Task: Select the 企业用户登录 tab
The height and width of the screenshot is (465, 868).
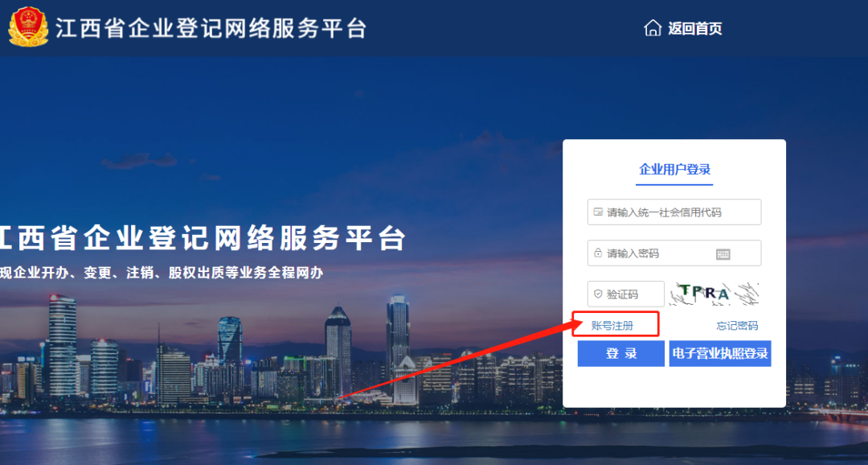Action: [674, 170]
